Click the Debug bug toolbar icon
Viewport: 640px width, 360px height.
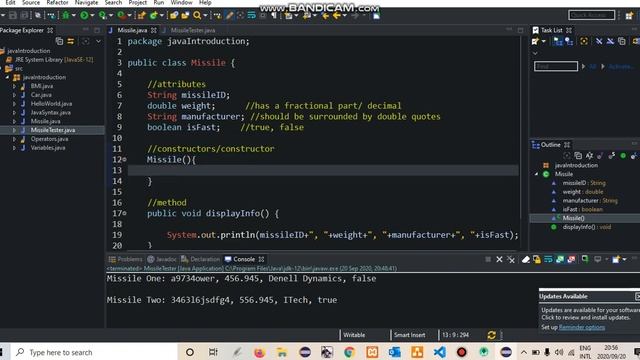pyautogui.click(x=65, y=16)
